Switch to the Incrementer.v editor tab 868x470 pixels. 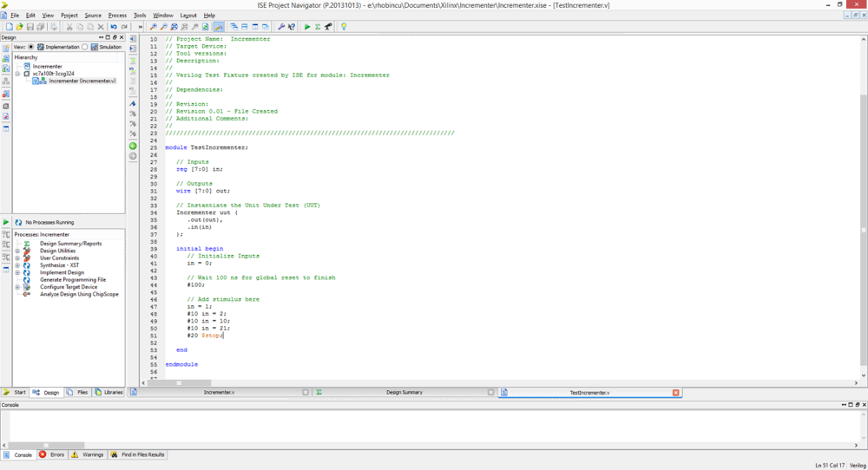point(219,393)
